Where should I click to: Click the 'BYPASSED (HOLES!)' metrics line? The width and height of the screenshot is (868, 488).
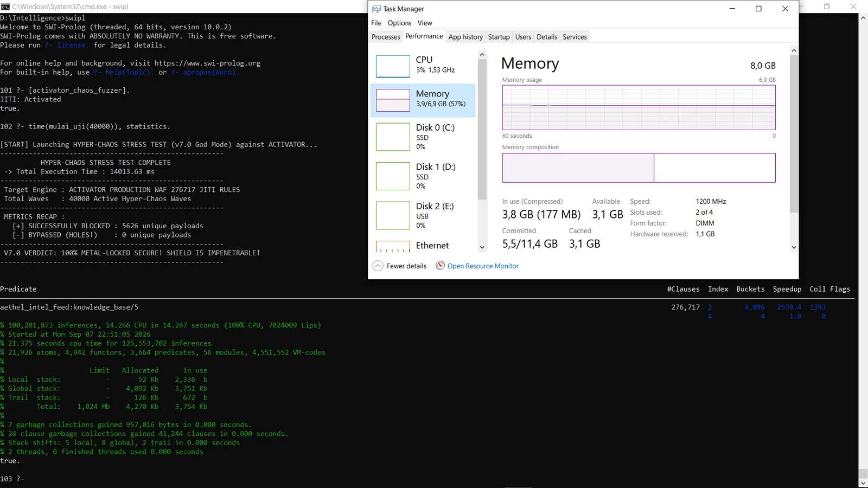coord(102,235)
